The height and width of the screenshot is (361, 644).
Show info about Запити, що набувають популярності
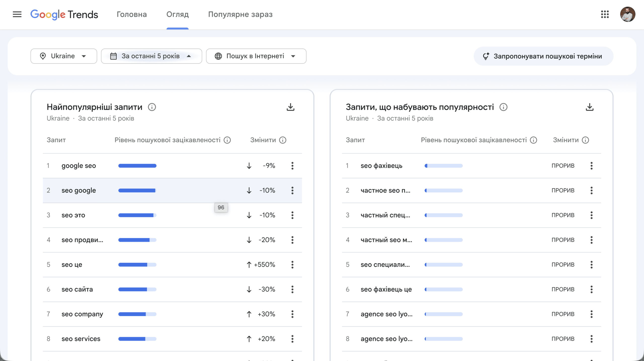coord(503,107)
